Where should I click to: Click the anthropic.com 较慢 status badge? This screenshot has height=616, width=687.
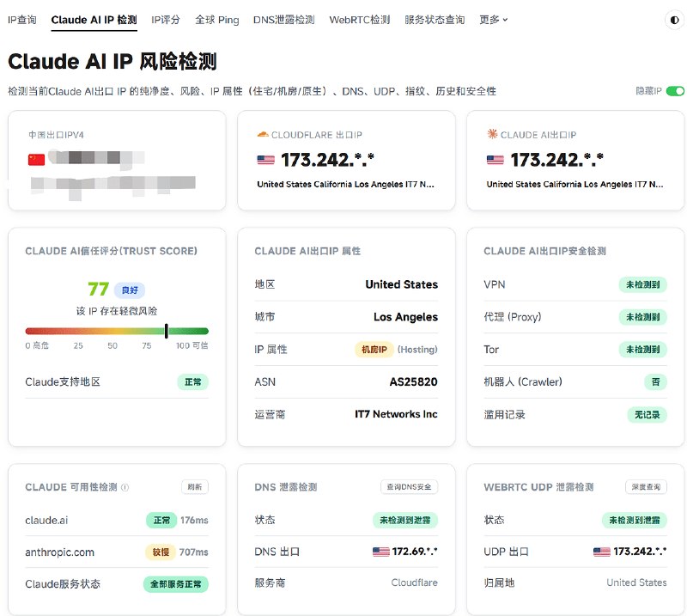click(x=161, y=552)
